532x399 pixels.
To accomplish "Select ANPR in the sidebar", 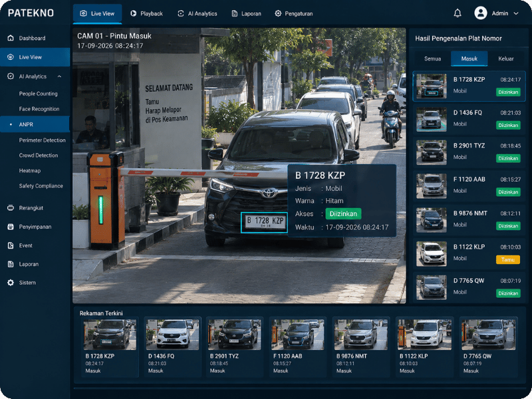I will [35, 124].
